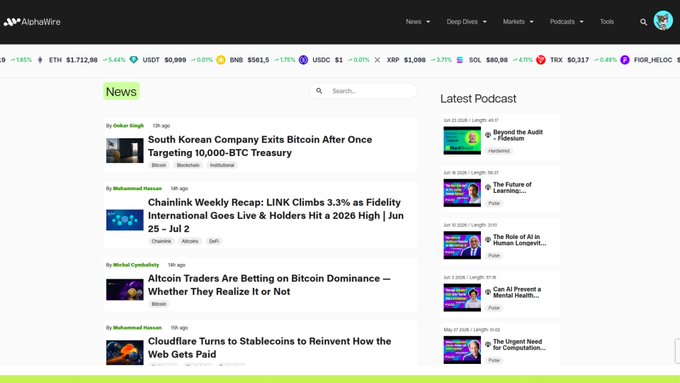Open The Future of Learning podcast thumbnail
680x383 pixels.
(x=462, y=193)
